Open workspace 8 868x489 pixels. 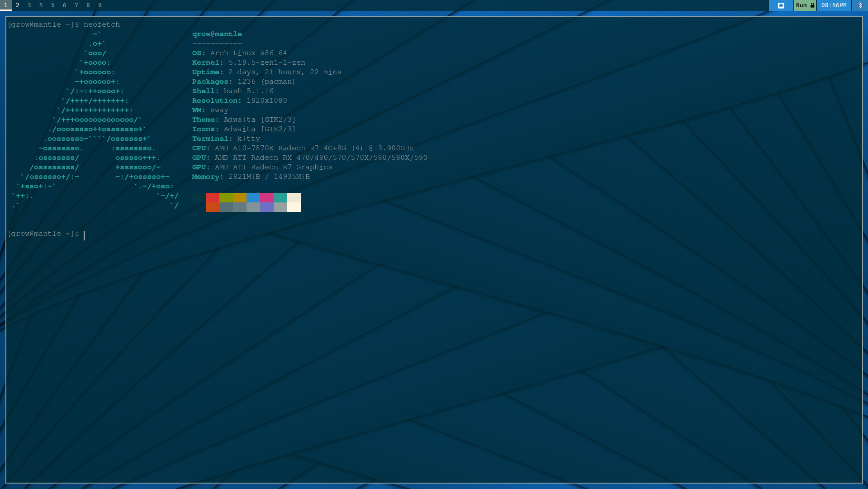click(x=88, y=5)
